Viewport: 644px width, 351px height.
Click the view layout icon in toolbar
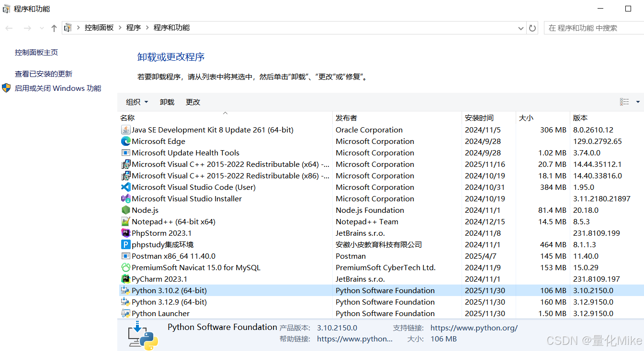point(624,102)
